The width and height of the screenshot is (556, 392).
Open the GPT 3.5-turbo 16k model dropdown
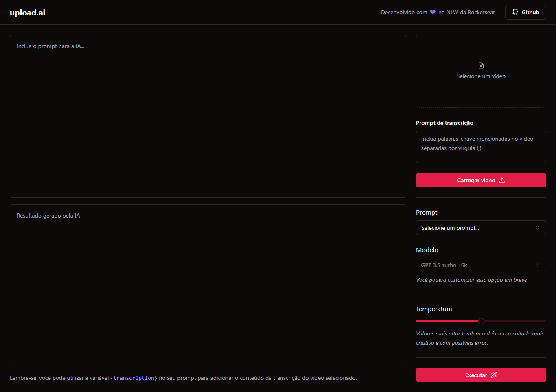(x=481, y=265)
